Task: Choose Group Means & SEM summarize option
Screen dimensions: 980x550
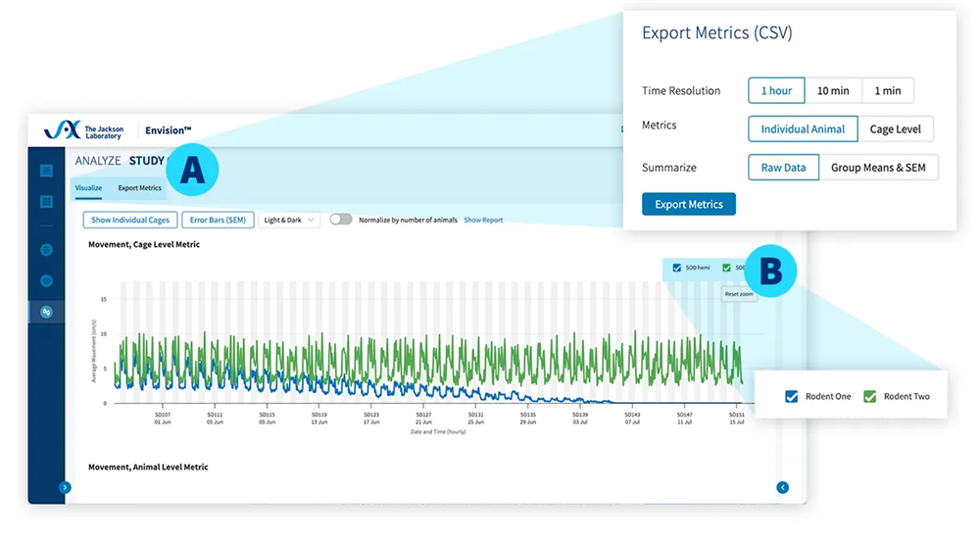Action: pyautogui.click(x=878, y=168)
